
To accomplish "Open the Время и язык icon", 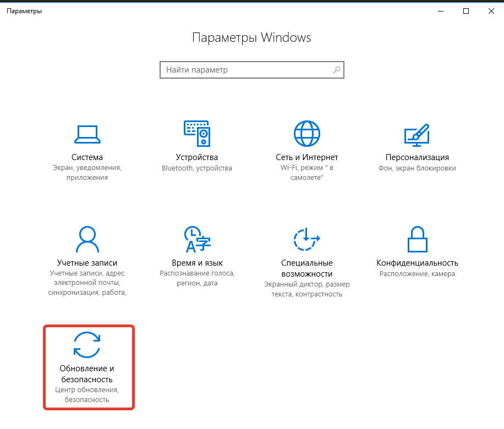I will (x=197, y=239).
